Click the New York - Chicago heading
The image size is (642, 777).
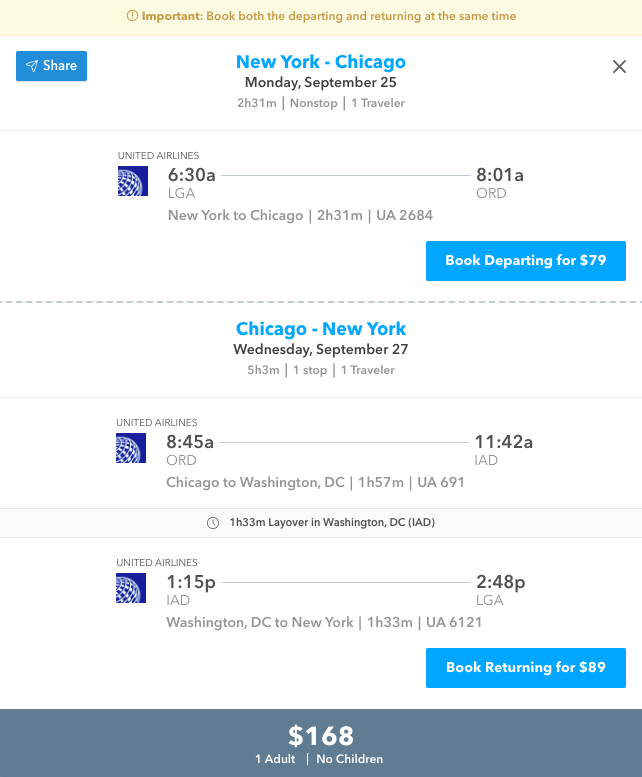[x=321, y=62]
